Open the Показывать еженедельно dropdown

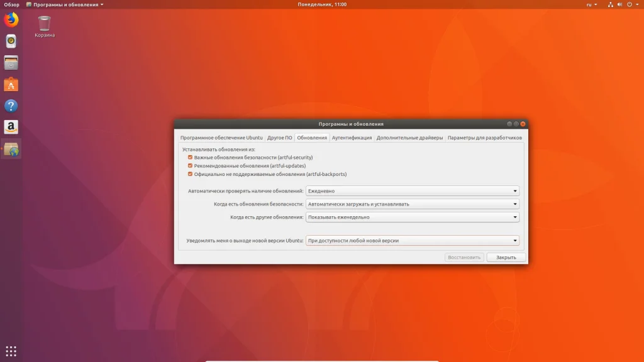tap(412, 217)
